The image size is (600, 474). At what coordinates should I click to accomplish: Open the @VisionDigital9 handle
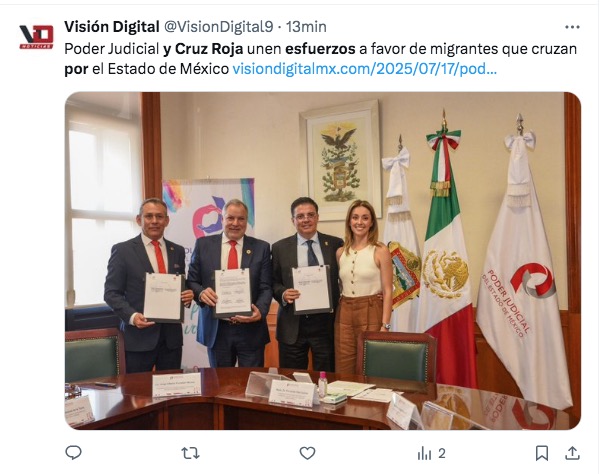218,27
